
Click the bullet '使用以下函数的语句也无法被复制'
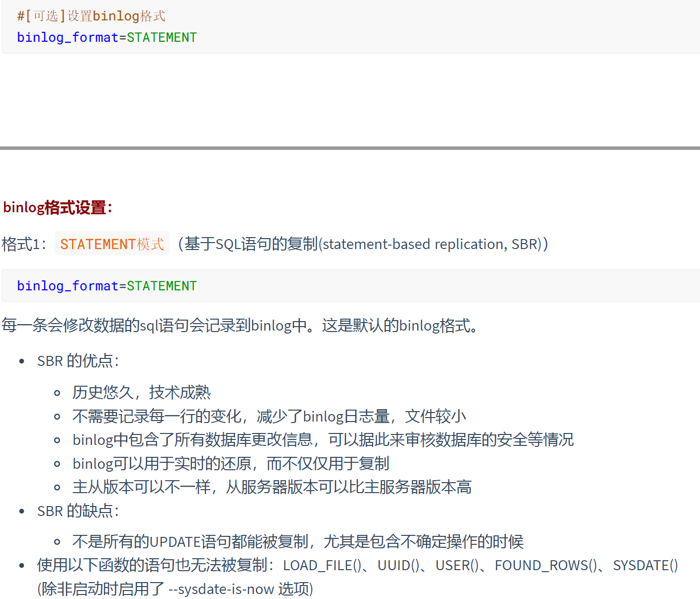[x=153, y=565]
